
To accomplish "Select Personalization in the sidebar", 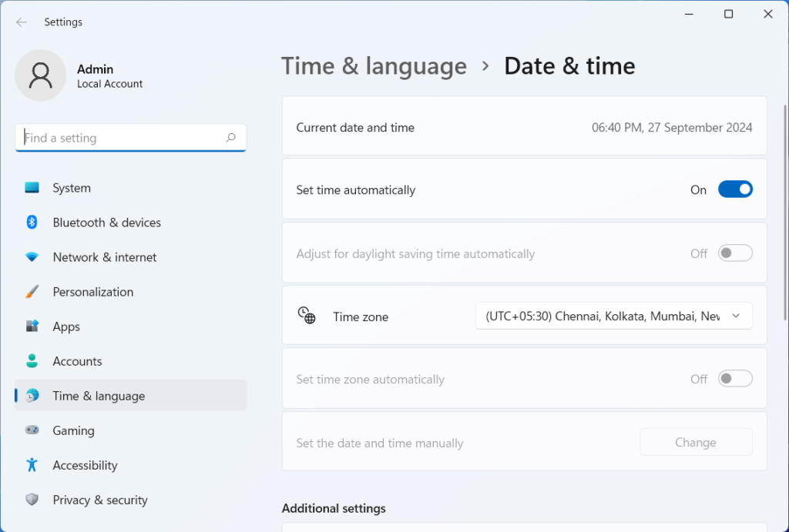I will coord(131,292).
